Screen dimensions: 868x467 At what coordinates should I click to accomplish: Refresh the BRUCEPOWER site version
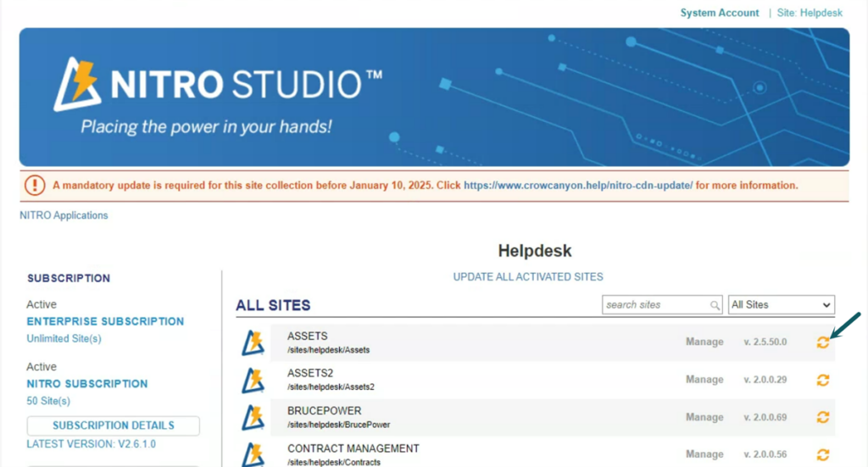(x=822, y=417)
